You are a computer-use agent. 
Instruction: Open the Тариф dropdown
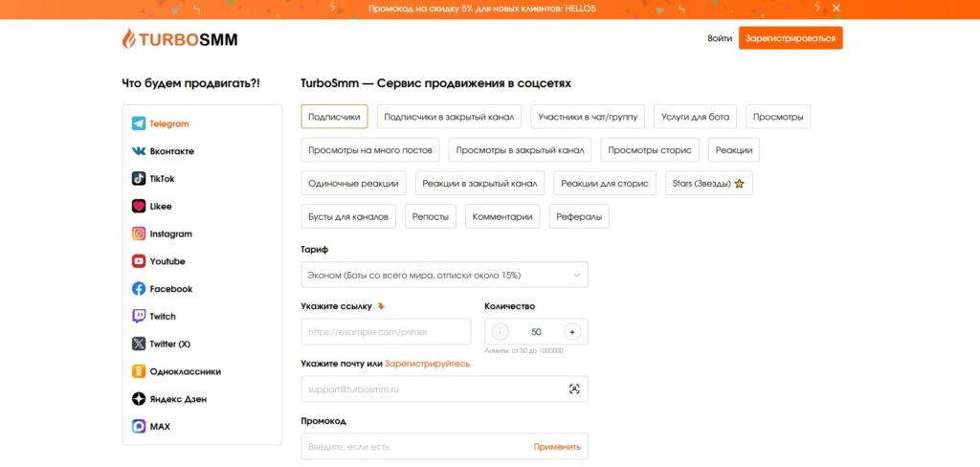(444, 275)
